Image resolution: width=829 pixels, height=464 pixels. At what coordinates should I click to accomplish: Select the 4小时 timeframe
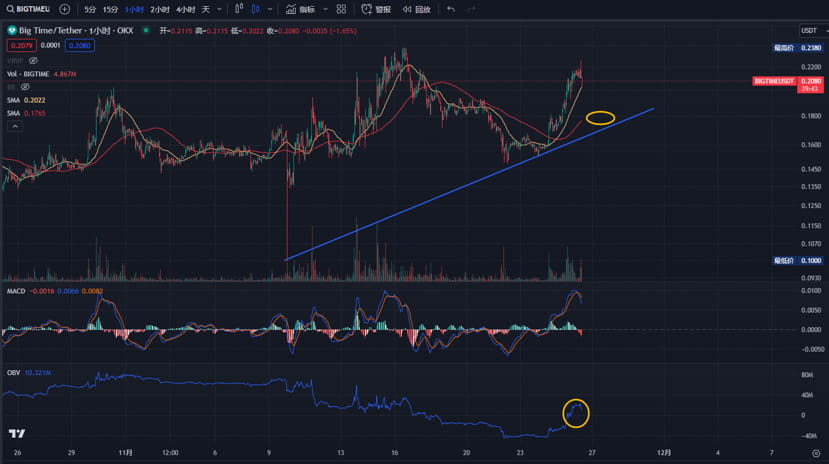(x=185, y=9)
